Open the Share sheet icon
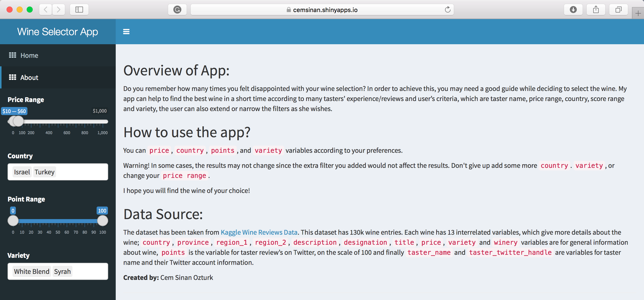 click(596, 10)
